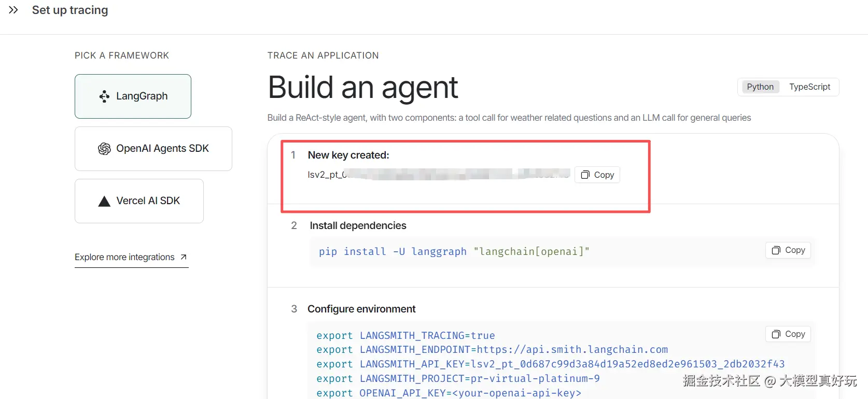Screen dimensions: 868x399
Task: Click the OpenAI logo icon
Action: [x=104, y=149]
